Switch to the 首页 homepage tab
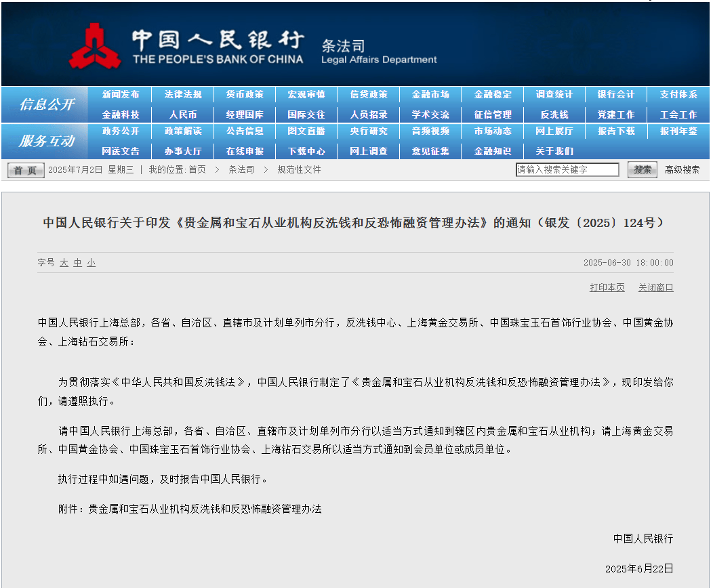The width and height of the screenshot is (713, 588). click(x=24, y=170)
